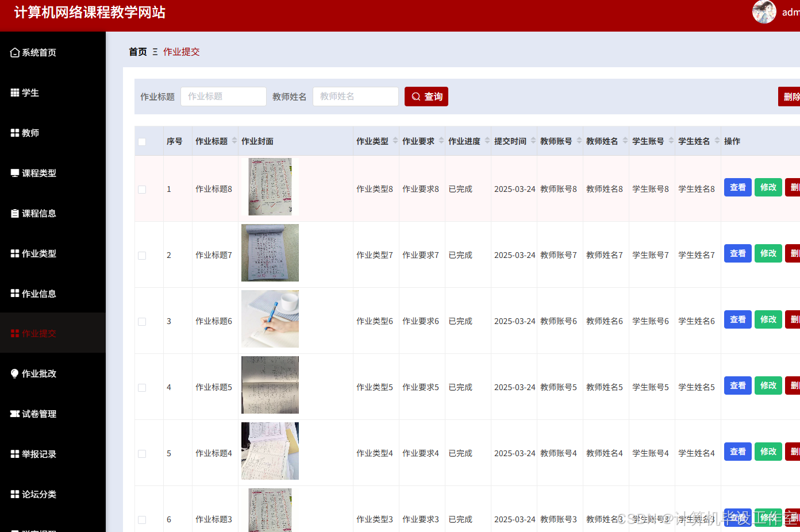Click the ticket icon beside 试卷管理
The width and height of the screenshot is (800, 532).
click(15, 414)
